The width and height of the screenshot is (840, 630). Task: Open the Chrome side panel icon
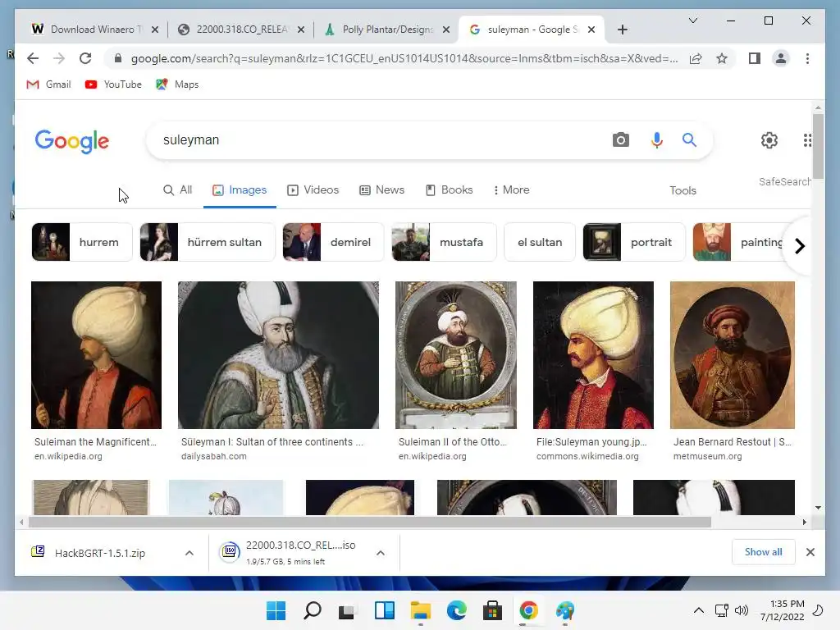(755, 58)
